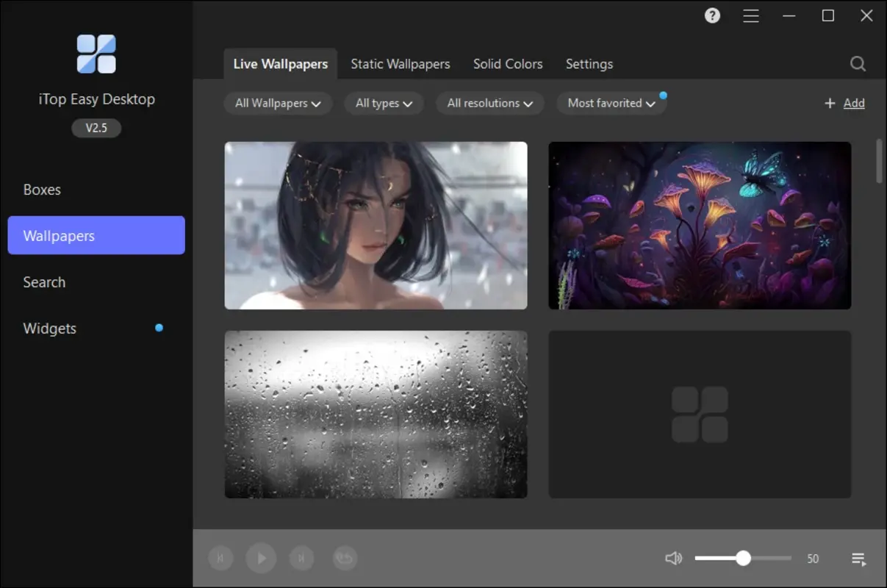The image size is (887, 588).
Task: Click previous track playback control
Action: (x=220, y=558)
